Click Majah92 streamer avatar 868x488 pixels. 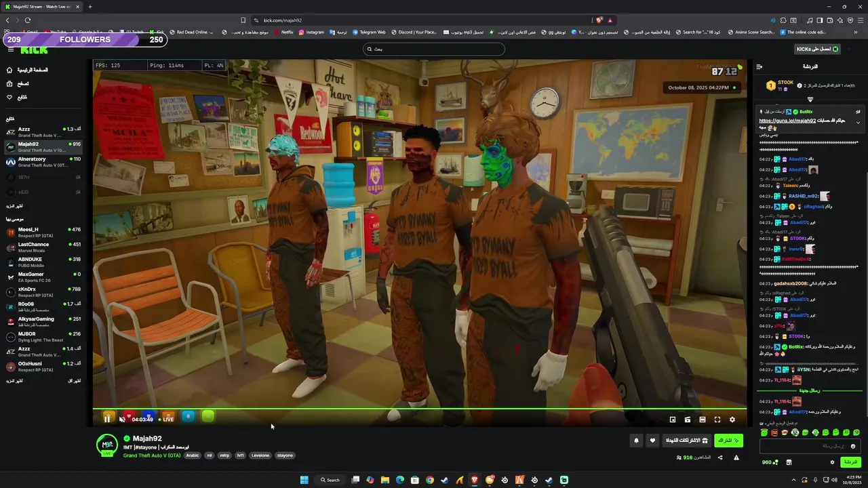[106, 445]
